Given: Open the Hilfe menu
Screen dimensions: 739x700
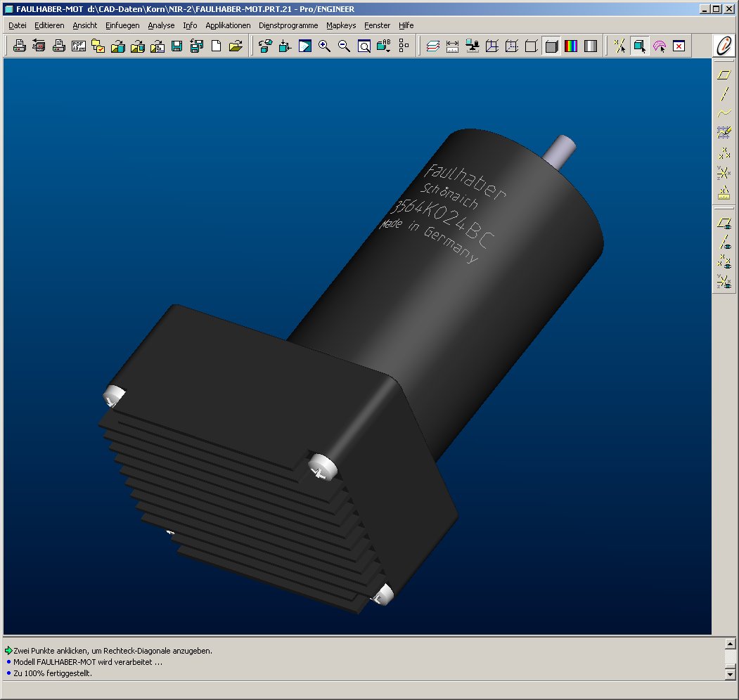Looking at the screenshot, I should 406,25.
